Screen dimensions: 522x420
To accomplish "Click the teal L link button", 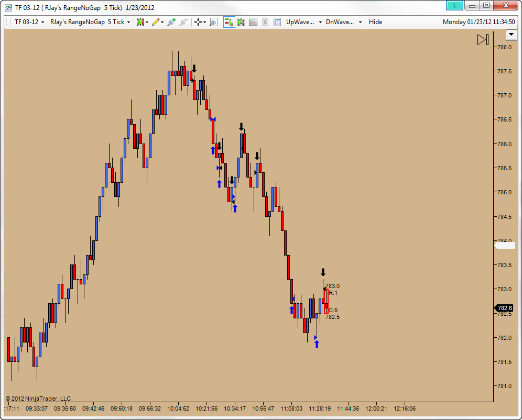I will [x=454, y=5].
